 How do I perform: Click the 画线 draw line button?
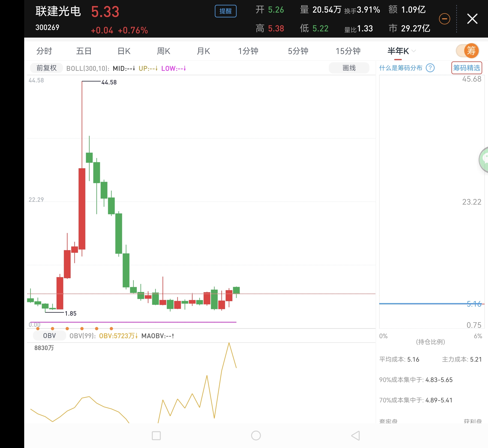pos(349,68)
